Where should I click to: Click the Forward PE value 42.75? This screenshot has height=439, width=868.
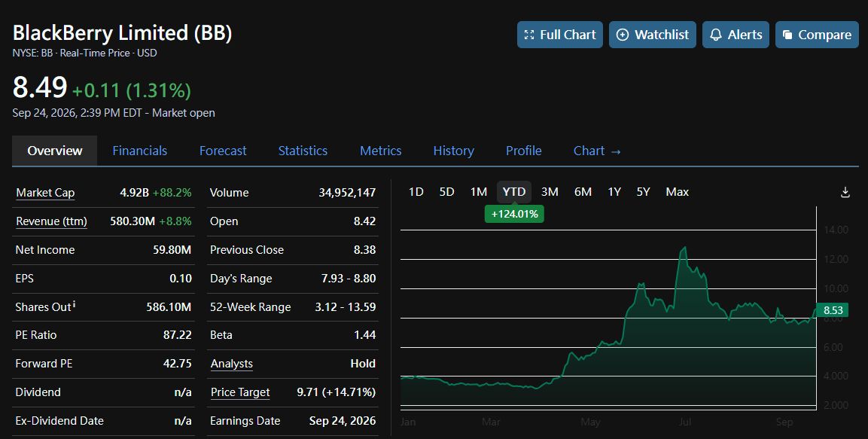tap(177, 364)
